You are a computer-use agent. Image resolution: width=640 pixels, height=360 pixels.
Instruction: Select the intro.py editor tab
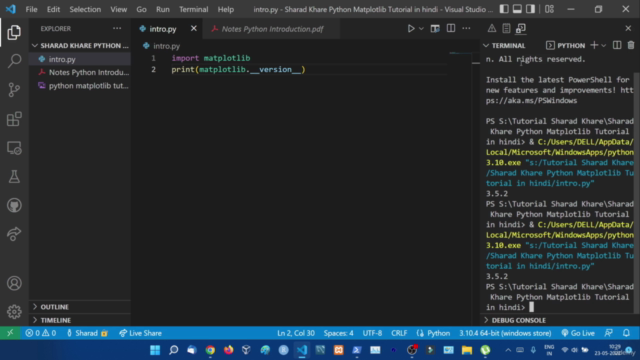click(x=163, y=29)
